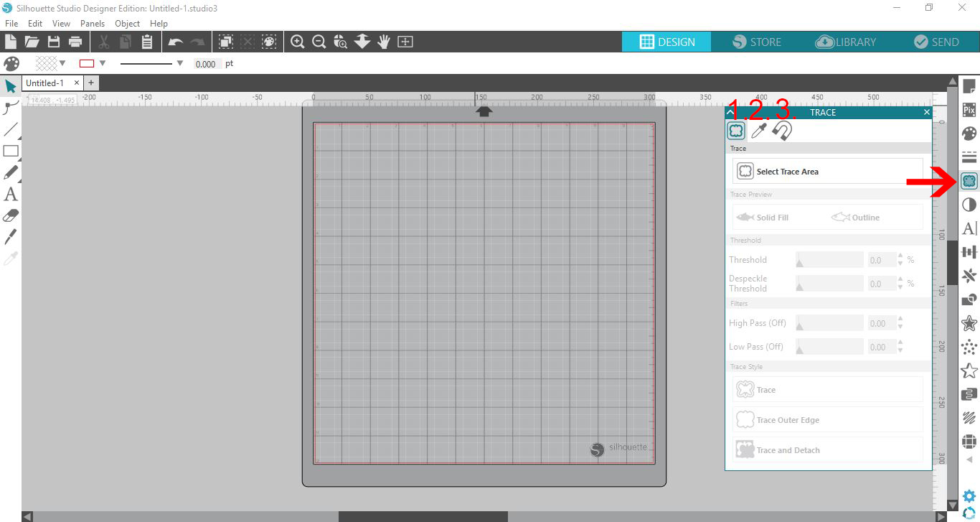The image size is (980, 522).
Task: Paste with the clipboard icon
Action: [x=147, y=42]
